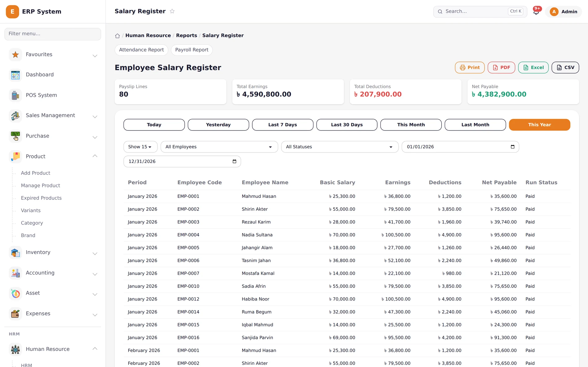Expand the Purchase menu chevron
Image resolution: width=588 pixels, height=367 pixels.
[95, 137]
